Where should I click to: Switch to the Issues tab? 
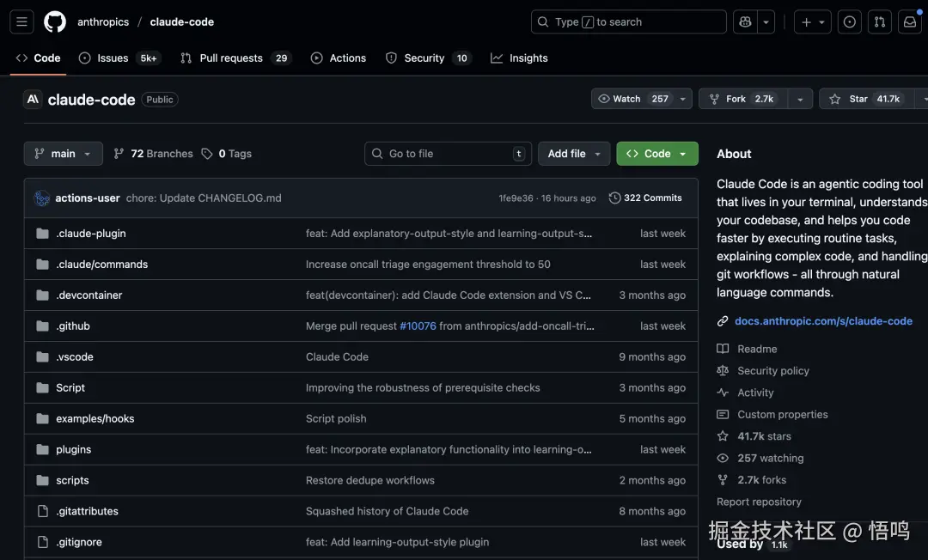(119, 58)
